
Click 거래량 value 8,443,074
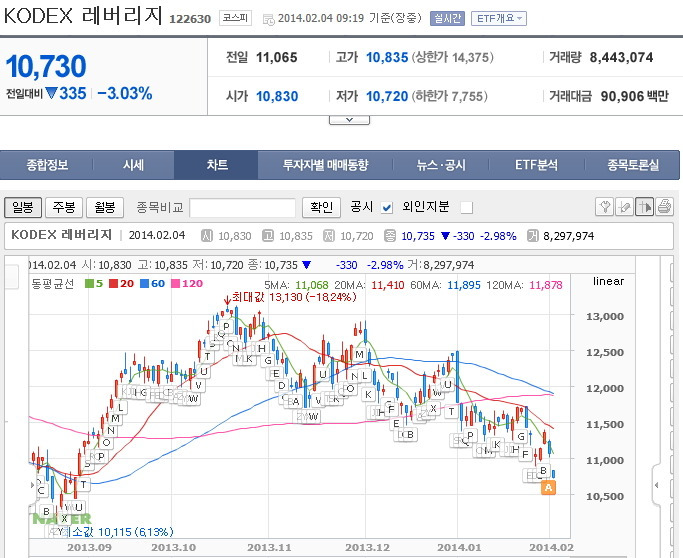(621, 57)
